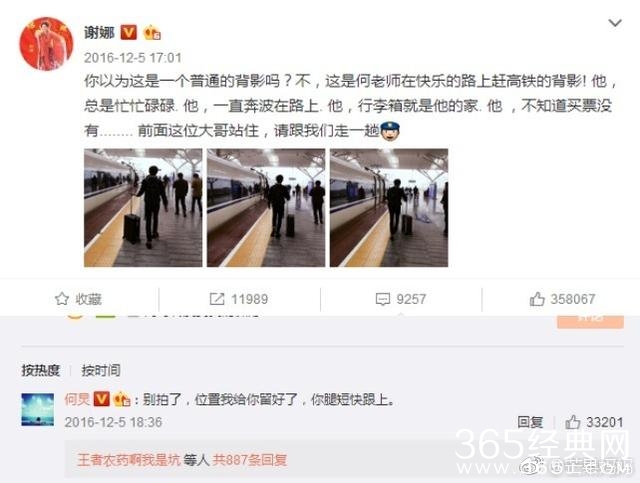Click the star 收藏 favorite icon
Image resolution: width=640 pixels, height=483 pixels.
pos(62,299)
